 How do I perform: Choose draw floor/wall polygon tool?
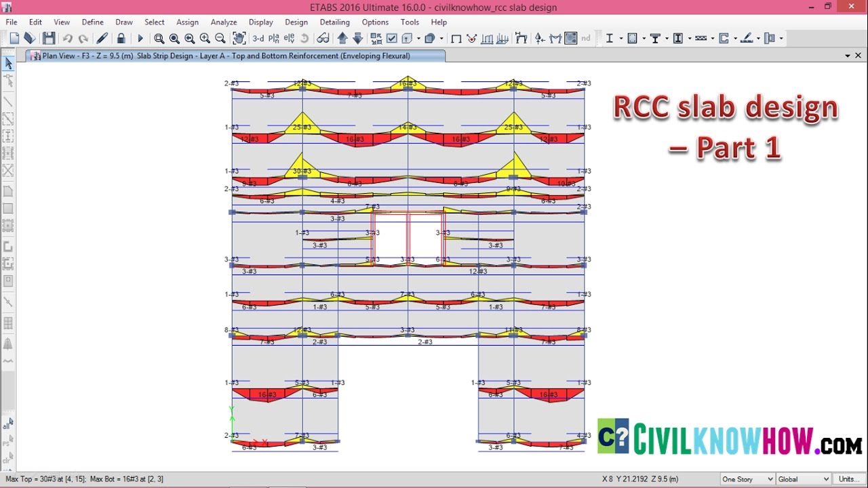8,191
